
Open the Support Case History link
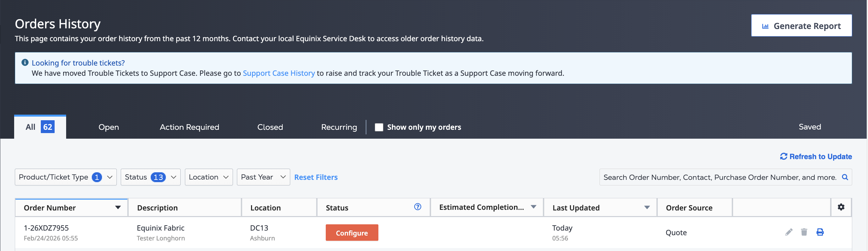point(279,73)
